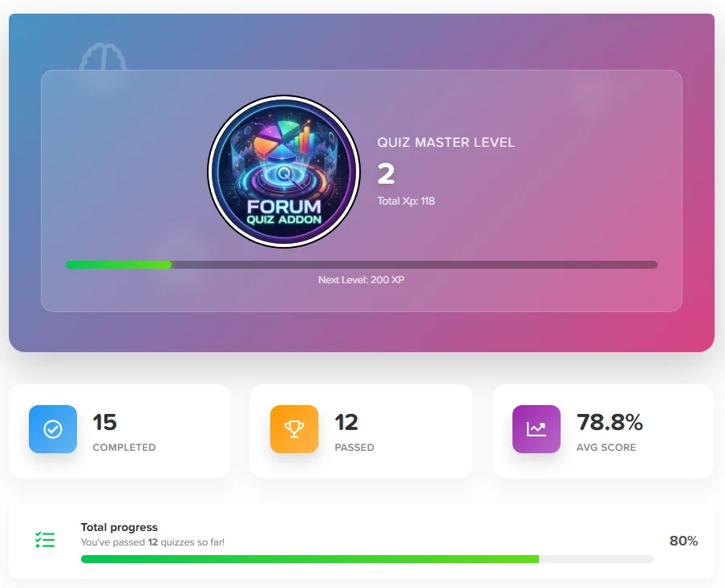
Task: Click the 78.8% Avg Score value
Action: tap(612, 421)
